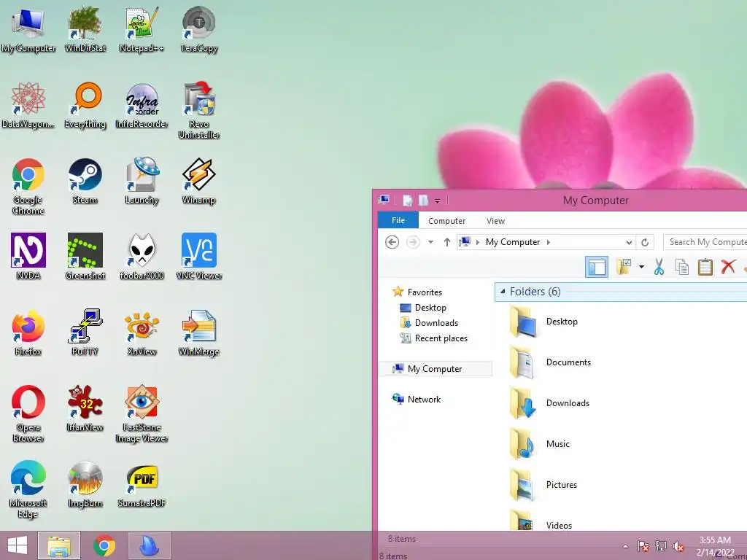The height and width of the screenshot is (560, 747).
Task: Click the scissors Cut toolbar icon
Action: [x=659, y=267]
